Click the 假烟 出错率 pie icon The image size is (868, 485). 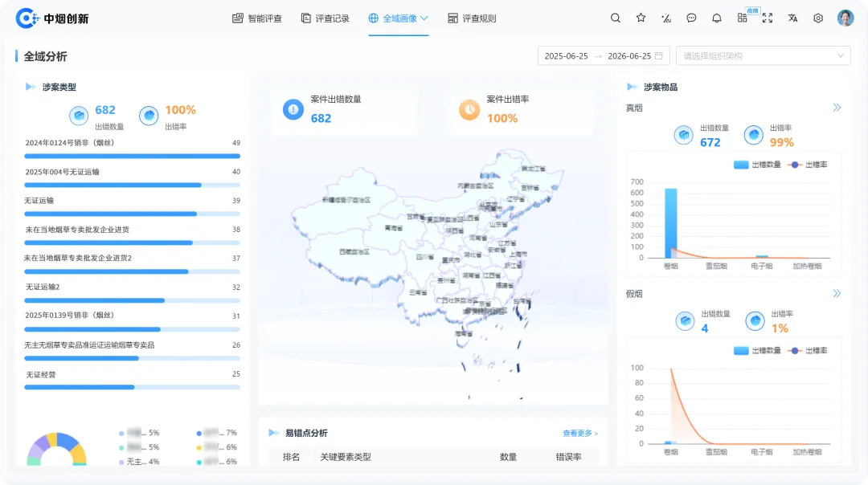click(x=755, y=320)
